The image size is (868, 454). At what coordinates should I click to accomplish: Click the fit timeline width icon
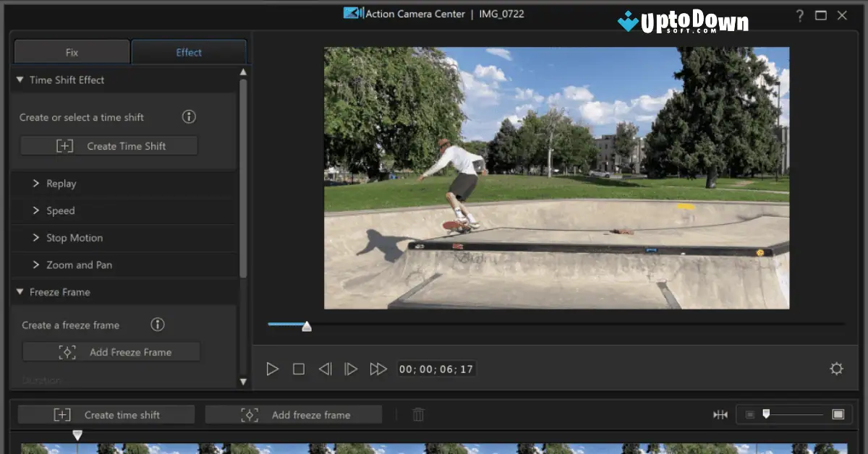click(720, 414)
